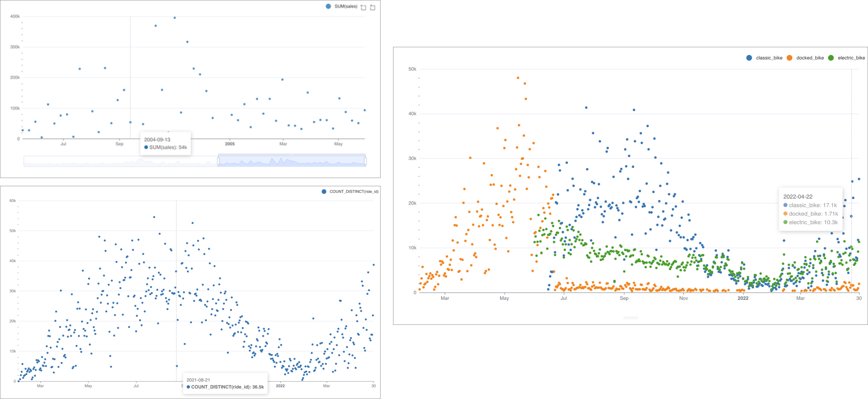Click tooltip row electric_bike: 10.3k
The width and height of the screenshot is (868, 399).
[810, 223]
